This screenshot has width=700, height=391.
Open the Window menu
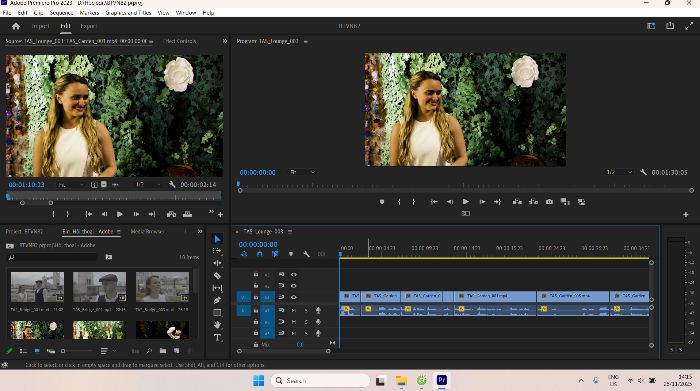186,12
